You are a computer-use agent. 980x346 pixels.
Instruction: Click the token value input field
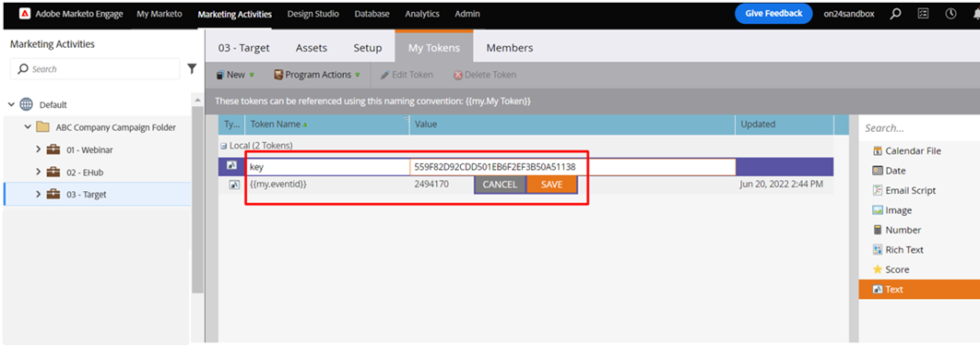573,167
